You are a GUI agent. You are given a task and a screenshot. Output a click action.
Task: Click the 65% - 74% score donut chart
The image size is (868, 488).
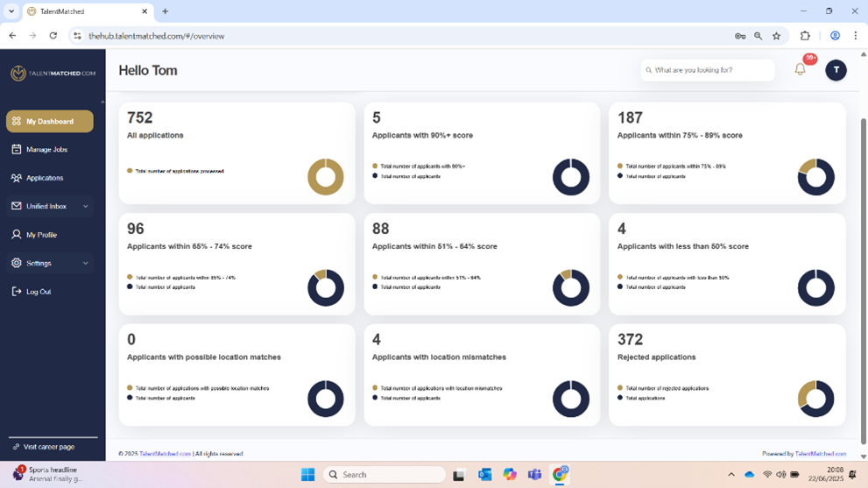326,287
